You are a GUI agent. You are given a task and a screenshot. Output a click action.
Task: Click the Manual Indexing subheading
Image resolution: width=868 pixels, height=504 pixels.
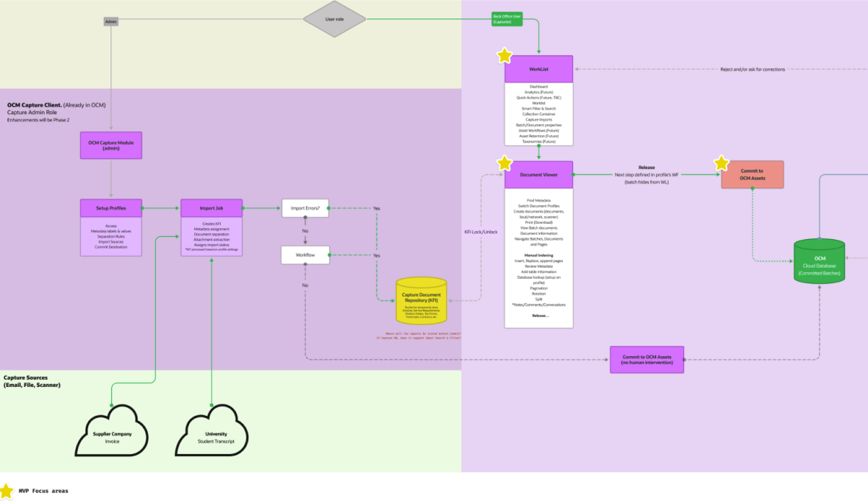(x=538, y=255)
